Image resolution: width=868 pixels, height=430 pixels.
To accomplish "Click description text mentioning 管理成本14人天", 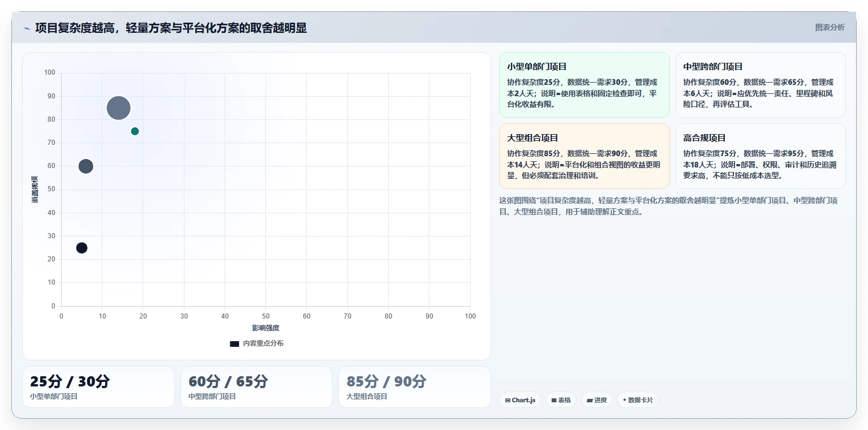I will 583,165.
